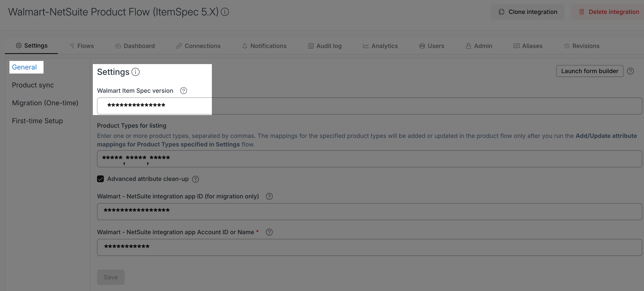This screenshot has width=644, height=291.
Task: Go to the Connections tab
Action: coord(198,46)
